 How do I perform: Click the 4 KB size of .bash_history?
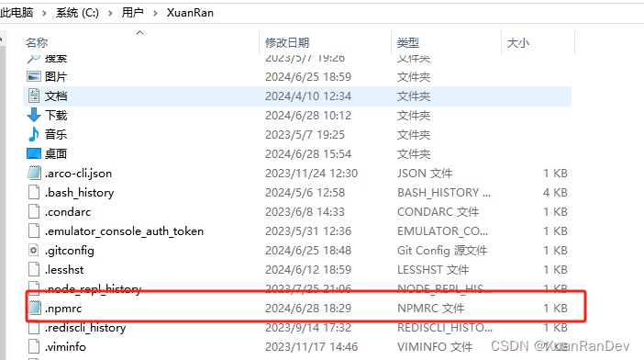coord(555,192)
